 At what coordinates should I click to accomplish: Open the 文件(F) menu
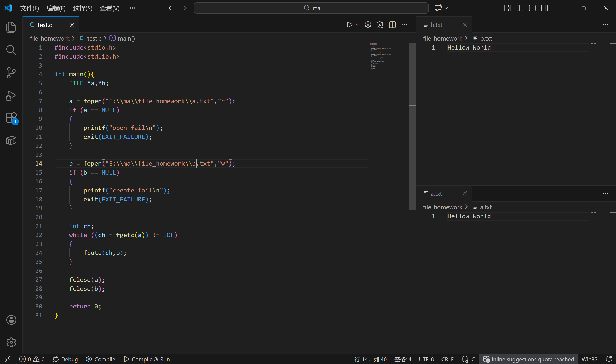click(x=30, y=8)
